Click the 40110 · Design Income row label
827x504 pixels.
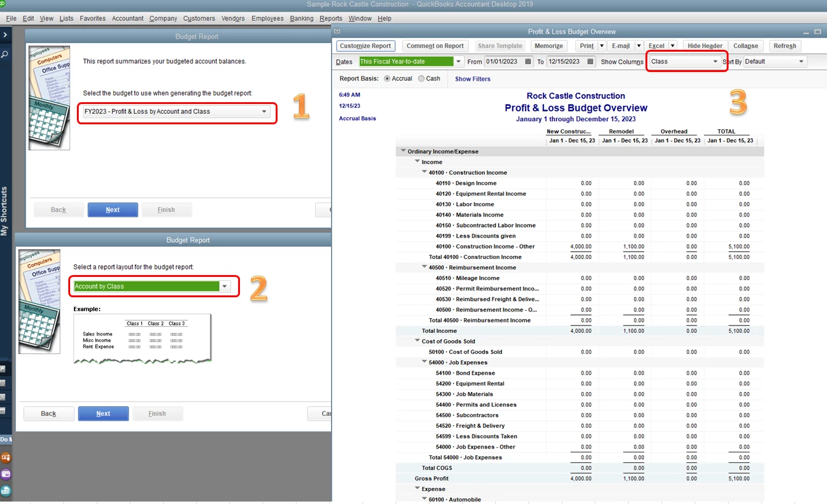[x=466, y=183]
